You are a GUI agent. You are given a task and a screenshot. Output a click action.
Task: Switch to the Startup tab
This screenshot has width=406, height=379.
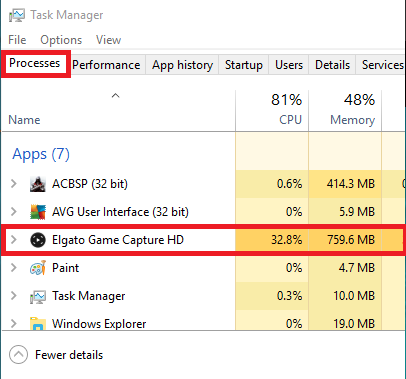(244, 65)
